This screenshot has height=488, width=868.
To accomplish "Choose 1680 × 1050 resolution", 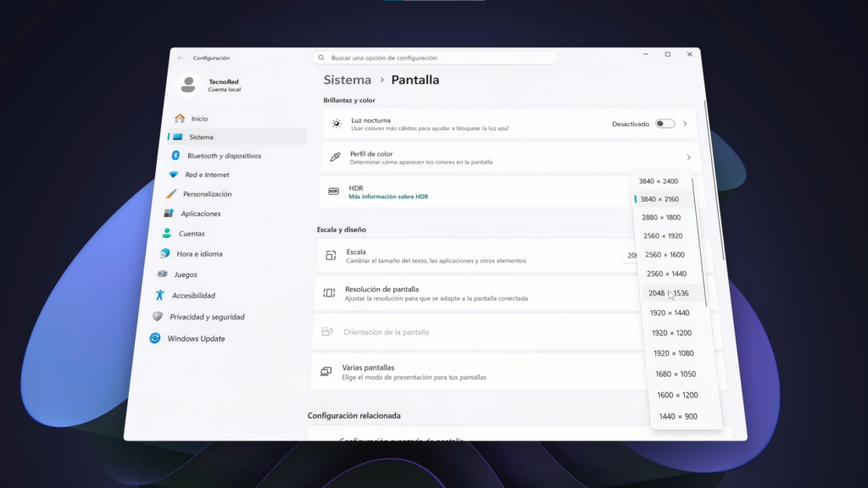I will tap(676, 374).
